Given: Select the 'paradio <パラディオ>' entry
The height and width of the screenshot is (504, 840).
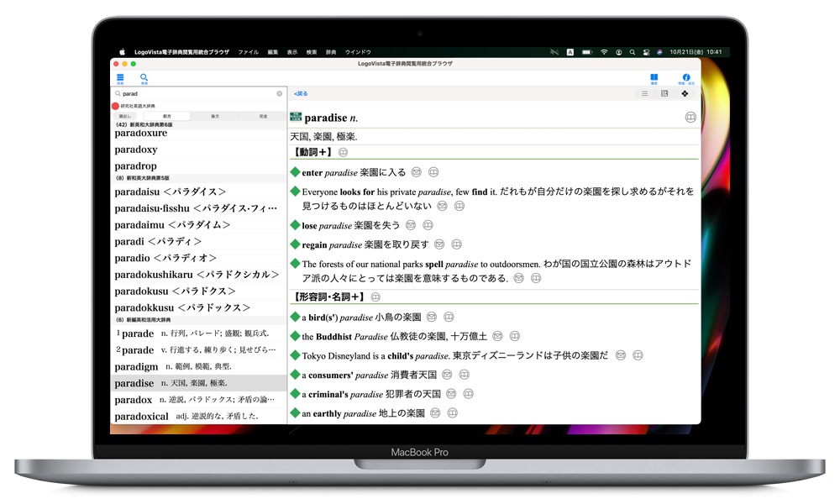Looking at the screenshot, I should 198,258.
